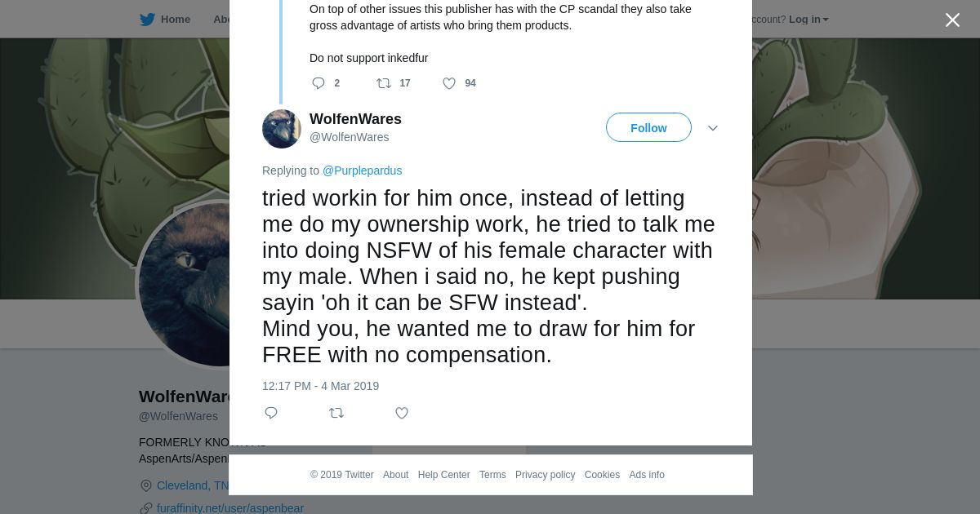980x514 pixels.
Task: Open WolfenWares avatar in tweet
Action: (282, 129)
